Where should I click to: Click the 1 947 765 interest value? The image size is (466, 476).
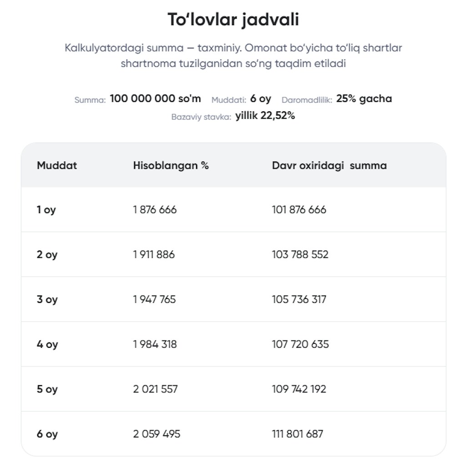(154, 300)
